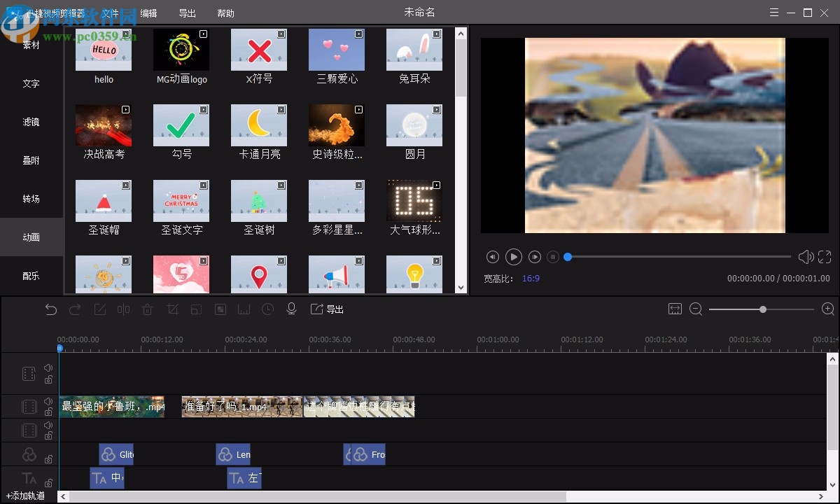Lock the top empty video track
Viewport: 840px width, 504px height.
pos(48,380)
